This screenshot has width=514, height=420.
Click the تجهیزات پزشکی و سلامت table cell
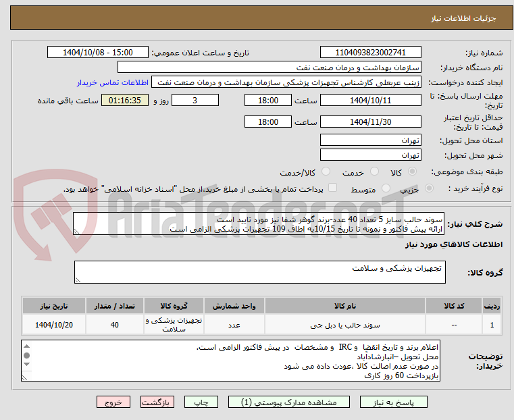pos(174,325)
